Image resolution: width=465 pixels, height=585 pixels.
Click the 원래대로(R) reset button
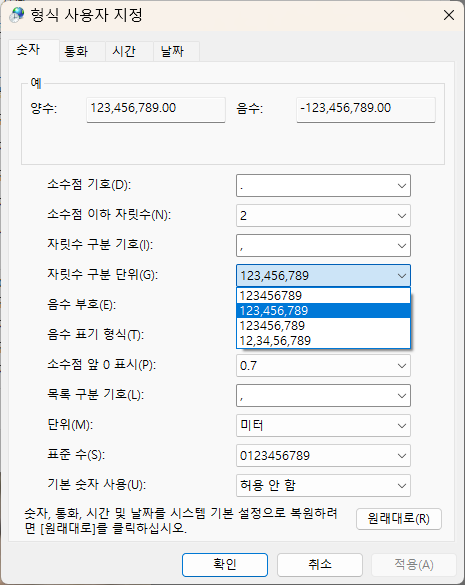[399, 519]
